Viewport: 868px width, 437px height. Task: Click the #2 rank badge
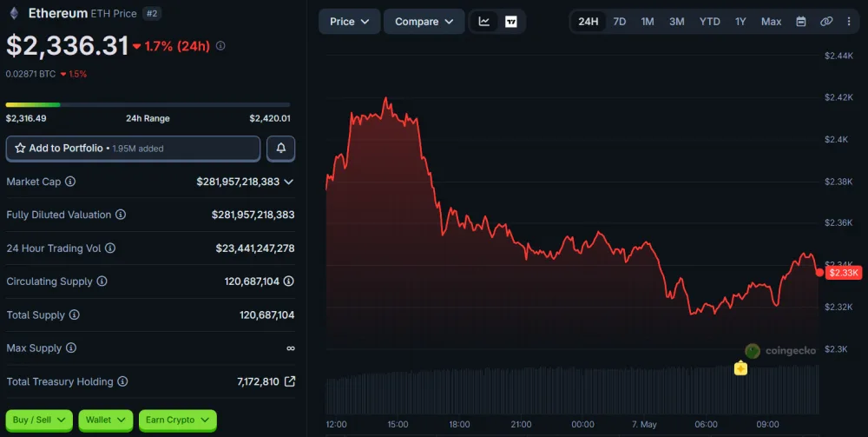(x=152, y=13)
